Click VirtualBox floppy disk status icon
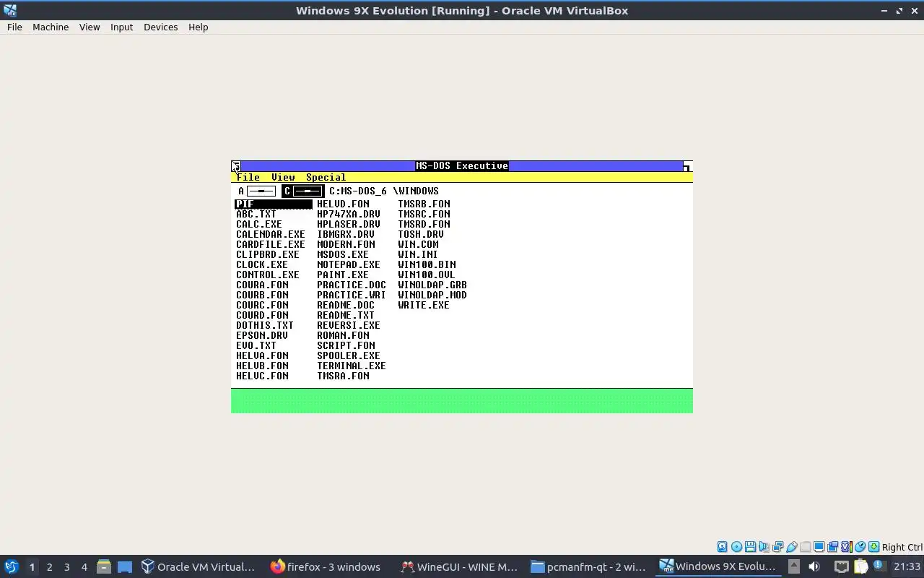 [x=750, y=547]
